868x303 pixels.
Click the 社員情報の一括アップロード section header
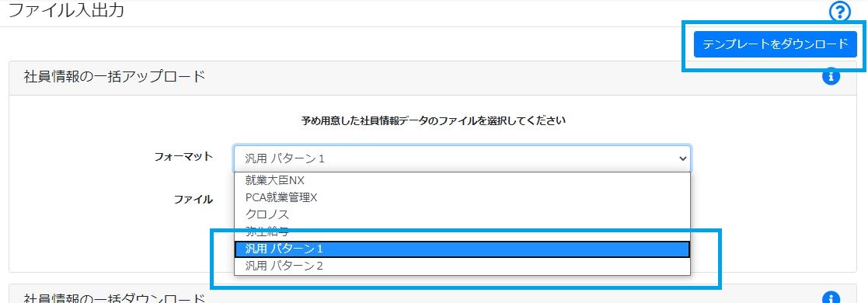pyautogui.click(x=114, y=77)
